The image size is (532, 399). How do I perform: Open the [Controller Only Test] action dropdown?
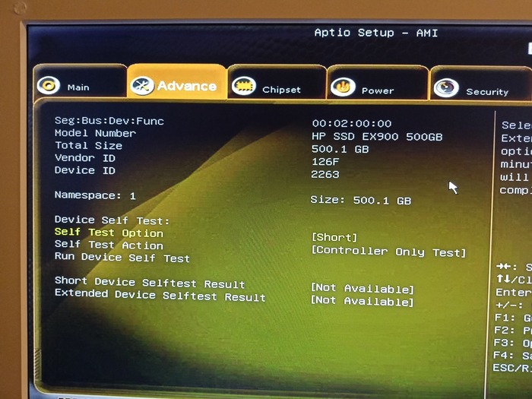(388, 252)
